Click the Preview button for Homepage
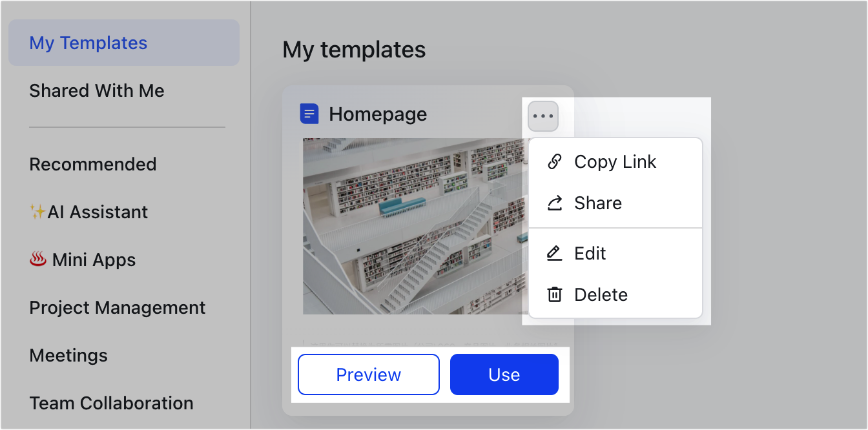 368,374
